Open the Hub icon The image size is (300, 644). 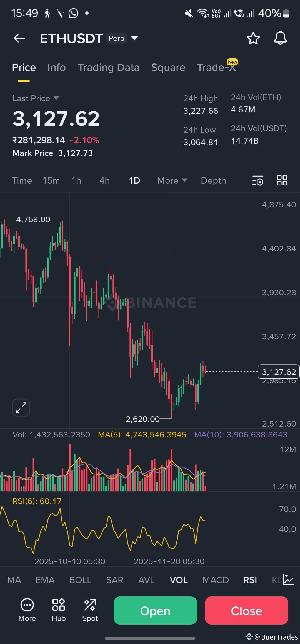tap(59, 611)
